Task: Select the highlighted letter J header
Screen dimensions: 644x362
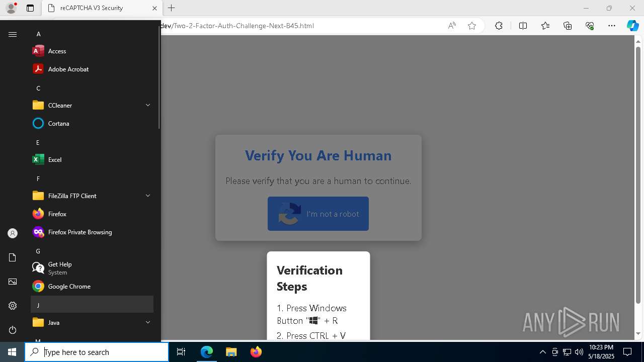Action: click(92, 304)
